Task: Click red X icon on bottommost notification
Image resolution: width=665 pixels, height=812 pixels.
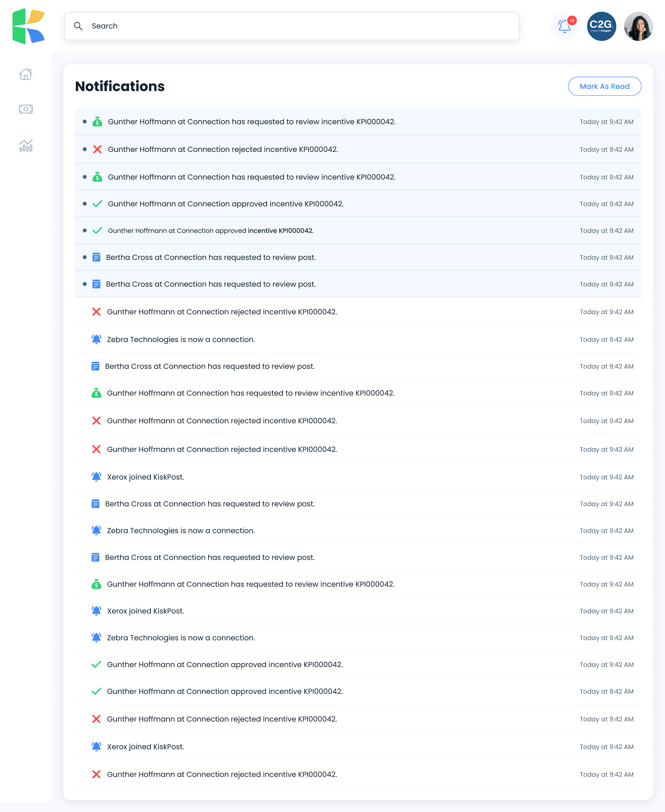Action: pyautogui.click(x=96, y=775)
